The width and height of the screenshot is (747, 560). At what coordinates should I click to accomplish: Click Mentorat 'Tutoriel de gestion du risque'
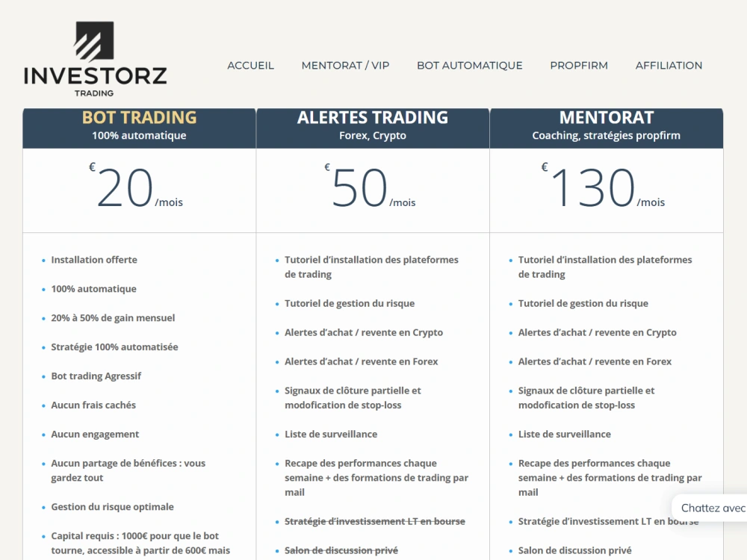pos(583,304)
